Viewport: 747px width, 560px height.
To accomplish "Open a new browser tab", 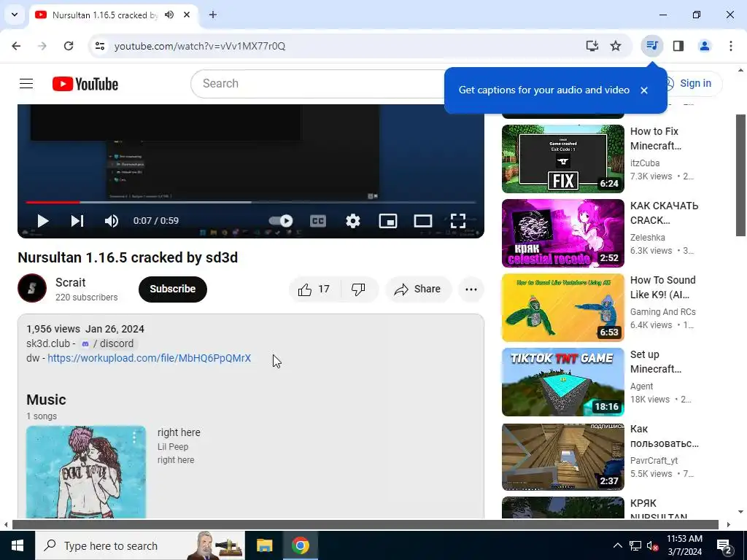I will pyautogui.click(x=213, y=15).
